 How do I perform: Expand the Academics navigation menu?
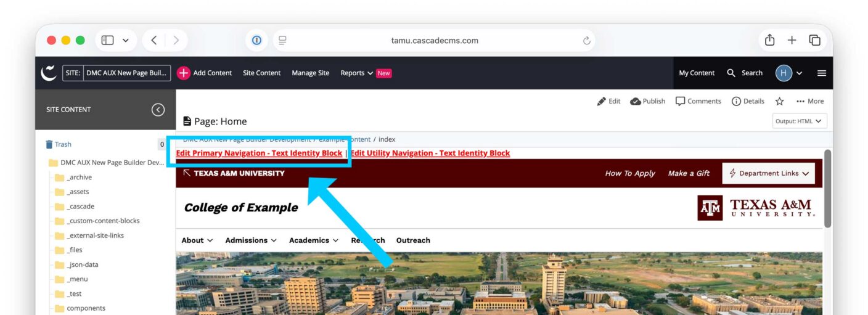(x=314, y=240)
